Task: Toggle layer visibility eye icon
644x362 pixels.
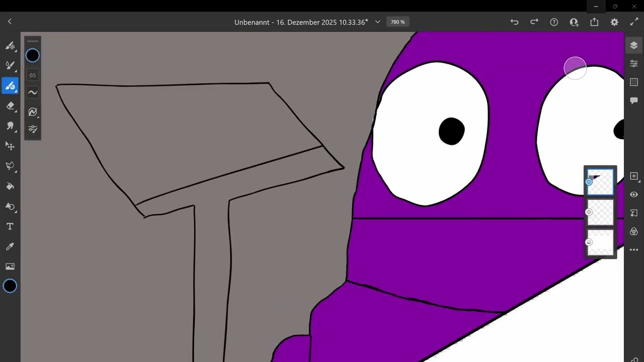Action: tap(634, 195)
